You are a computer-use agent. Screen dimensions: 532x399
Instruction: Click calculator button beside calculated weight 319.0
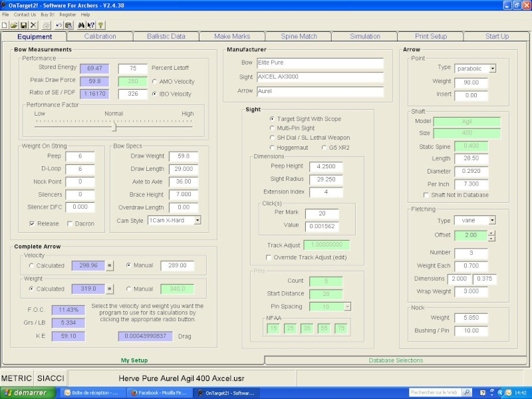click(110, 289)
